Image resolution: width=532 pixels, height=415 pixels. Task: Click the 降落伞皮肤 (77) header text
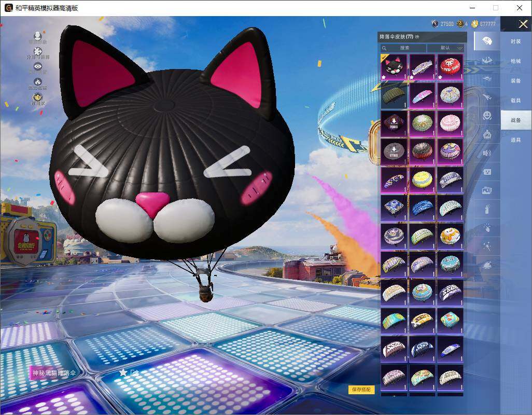tap(396, 37)
